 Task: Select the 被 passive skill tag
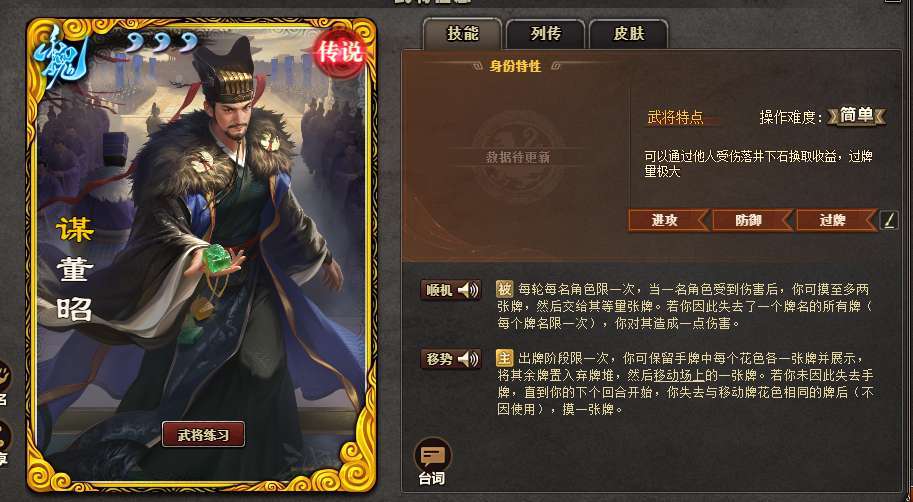click(504, 289)
